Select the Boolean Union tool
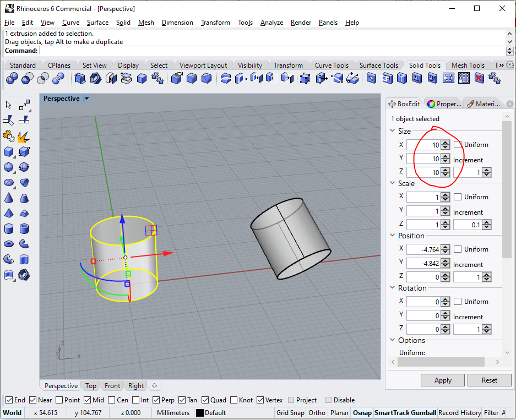 click(x=12, y=79)
